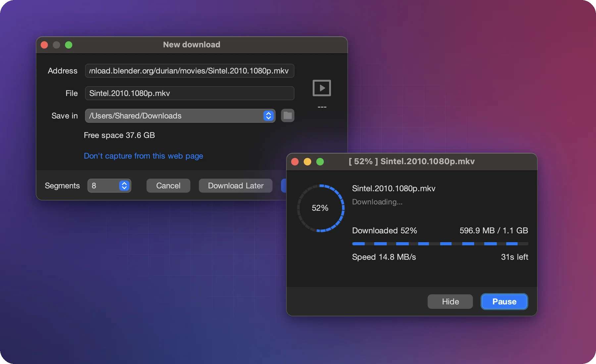
Task: Open the Segments count dropdown
Action: click(x=109, y=186)
